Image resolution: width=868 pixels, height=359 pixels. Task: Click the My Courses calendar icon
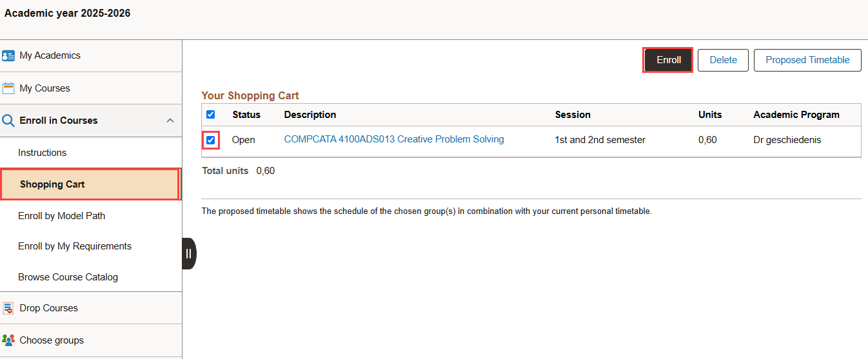(x=8, y=88)
